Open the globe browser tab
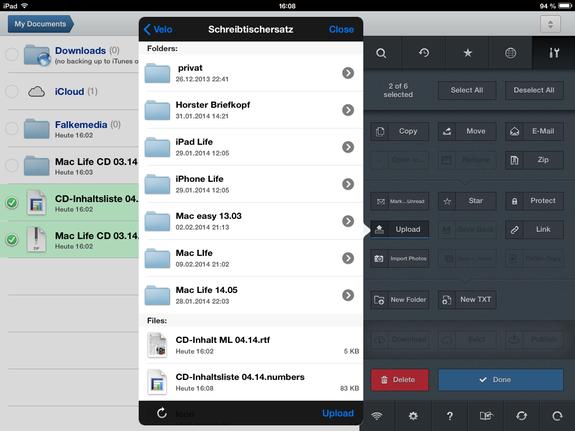 point(510,54)
